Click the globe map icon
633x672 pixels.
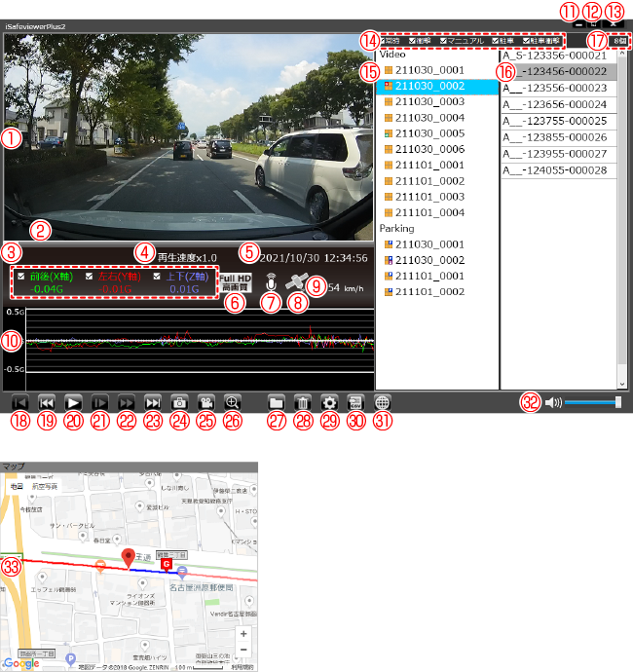[x=383, y=403]
